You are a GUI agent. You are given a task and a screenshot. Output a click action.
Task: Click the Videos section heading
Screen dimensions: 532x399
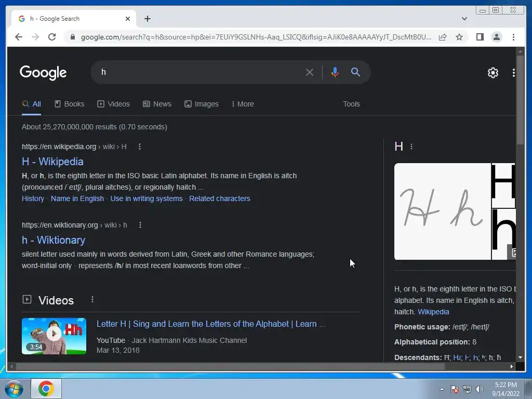(56, 300)
